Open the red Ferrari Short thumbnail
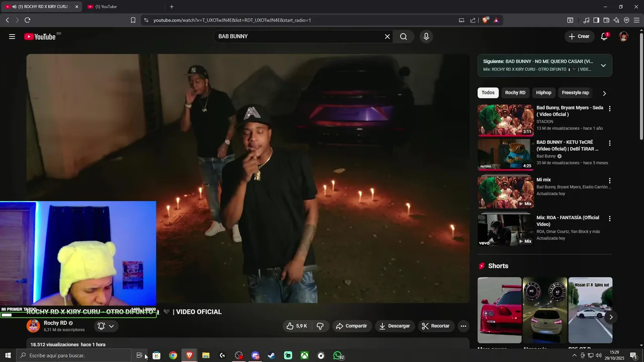Viewport: 644px width, 362px height. coord(500,310)
